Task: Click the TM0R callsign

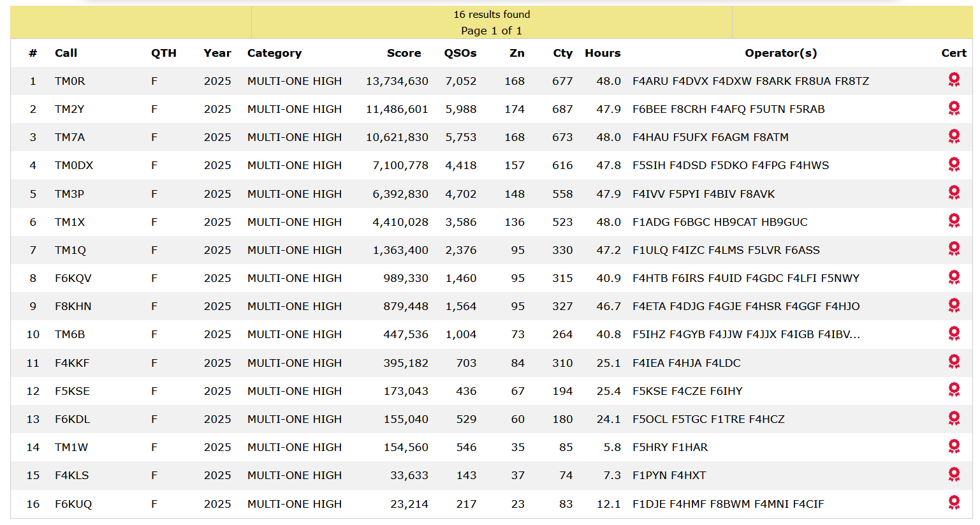Action: click(x=69, y=81)
